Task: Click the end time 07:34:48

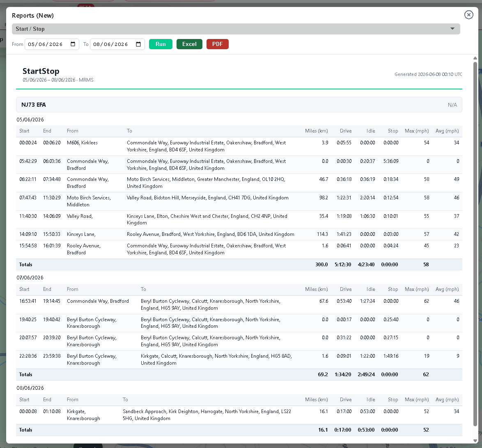Action: [x=52, y=179]
